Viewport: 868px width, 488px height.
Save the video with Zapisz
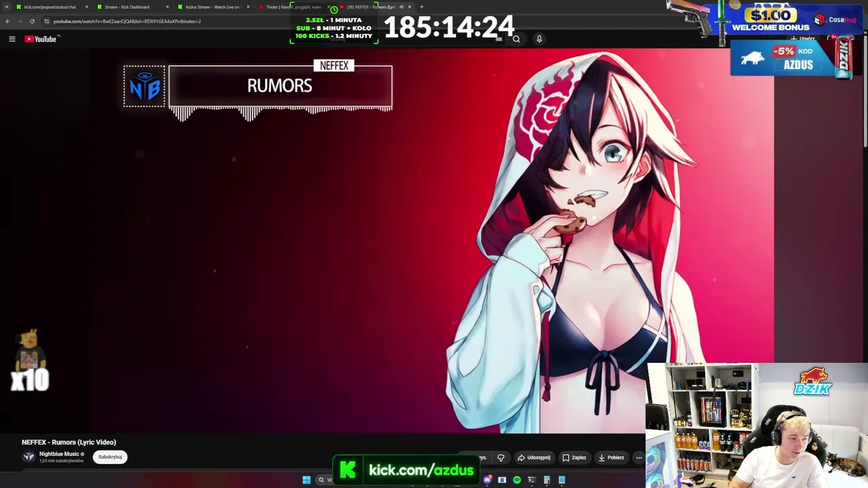point(574,457)
